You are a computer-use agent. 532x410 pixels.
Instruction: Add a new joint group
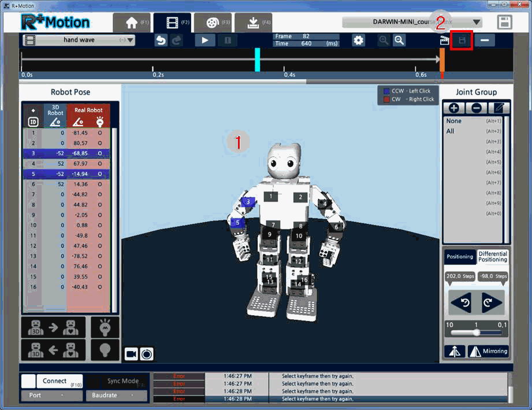coord(454,108)
